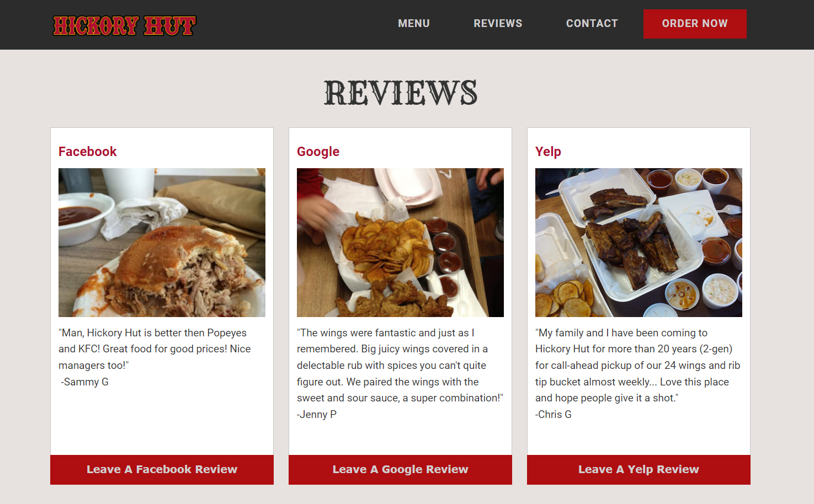The width and height of the screenshot is (814, 504).
Task: Click the Google card heading
Action: point(318,152)
